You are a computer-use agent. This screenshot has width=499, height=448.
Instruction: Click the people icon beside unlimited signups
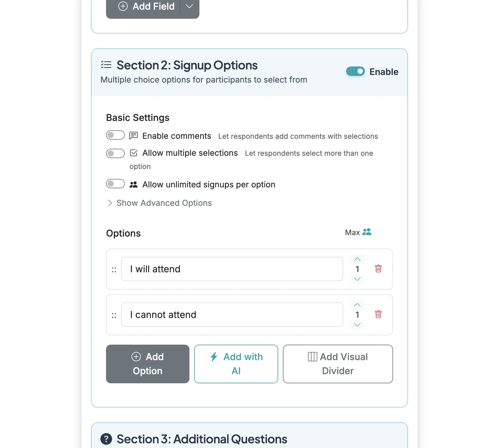[134, 184]
